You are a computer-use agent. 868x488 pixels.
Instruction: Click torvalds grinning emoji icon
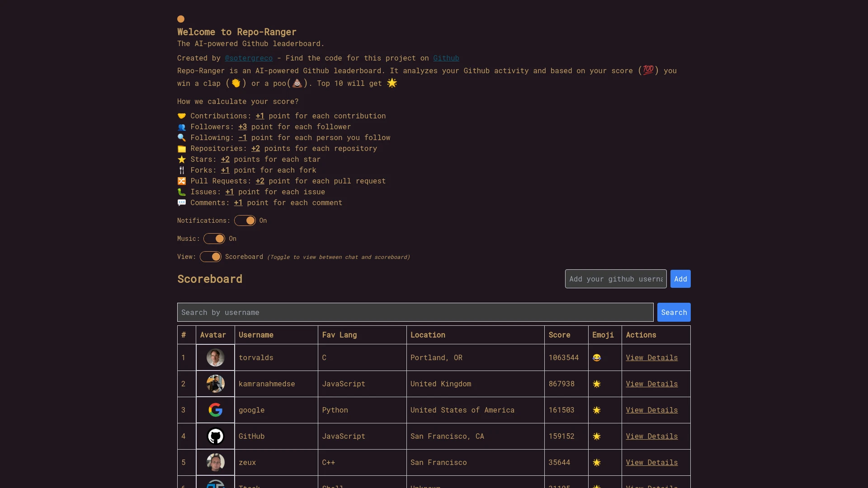point(596,357)
